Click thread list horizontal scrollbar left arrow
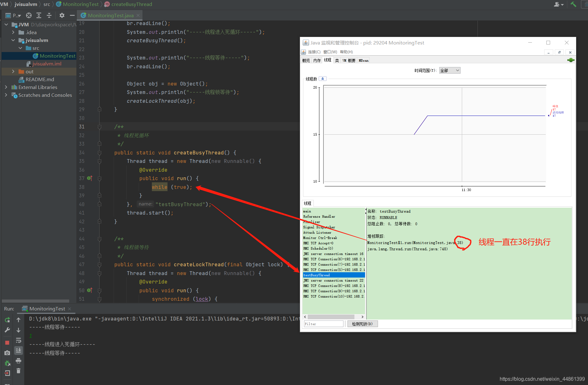Screen dimensions: 588x385 305,317
